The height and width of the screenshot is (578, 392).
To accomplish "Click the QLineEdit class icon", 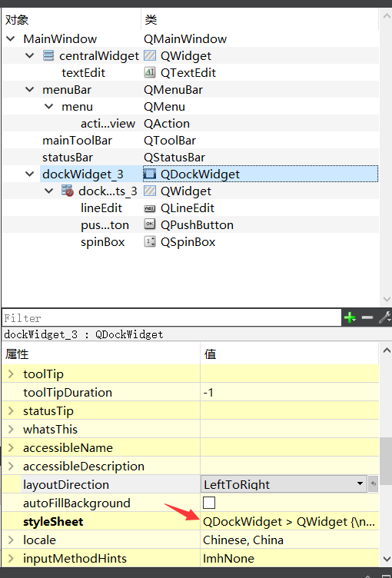I will (x=149, y=208).
